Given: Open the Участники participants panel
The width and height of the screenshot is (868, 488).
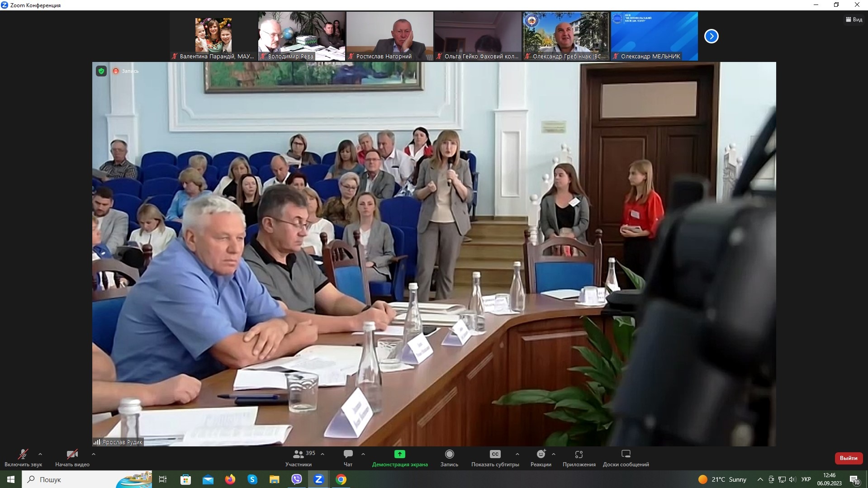Looking at the screenshot, I should (299, 457).
